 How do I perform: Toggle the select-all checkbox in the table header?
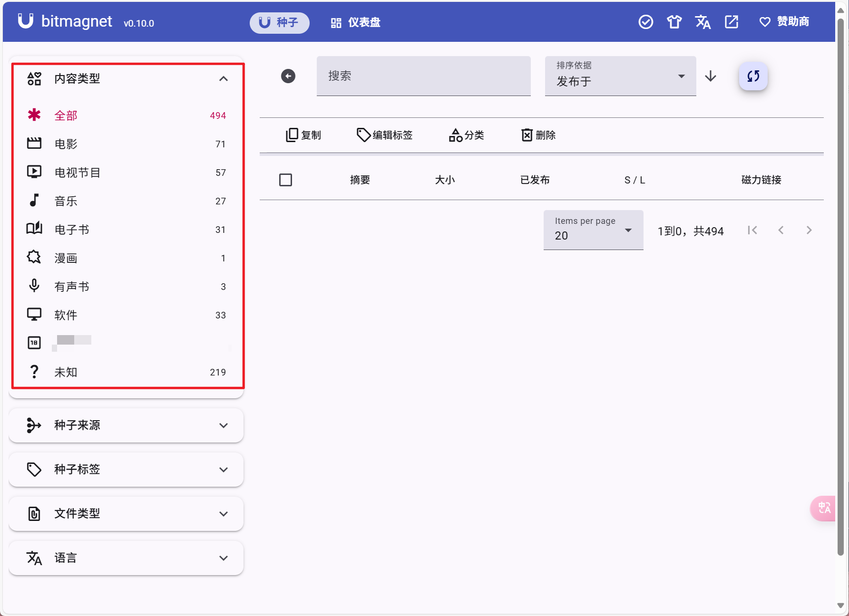[x=285, y=180]
